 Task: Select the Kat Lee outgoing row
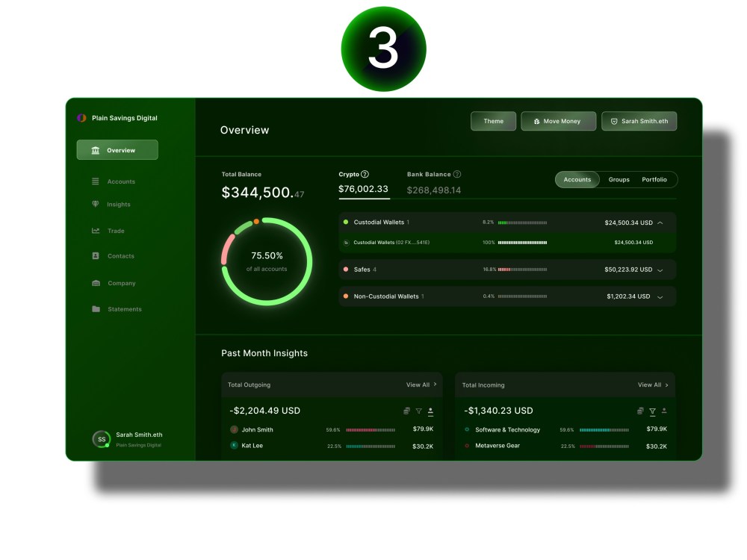(x=332, y=447)
